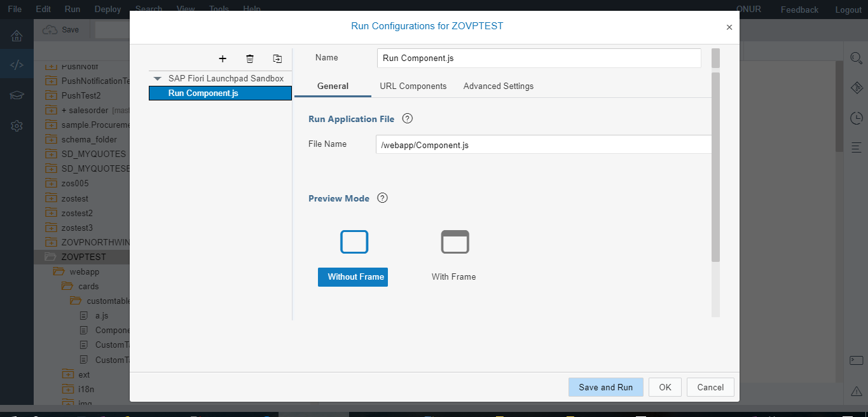Screen dimensions: 868x417
Task: Open the Git History clock icon
Action: pyautogui.click(x=856, y=118)
